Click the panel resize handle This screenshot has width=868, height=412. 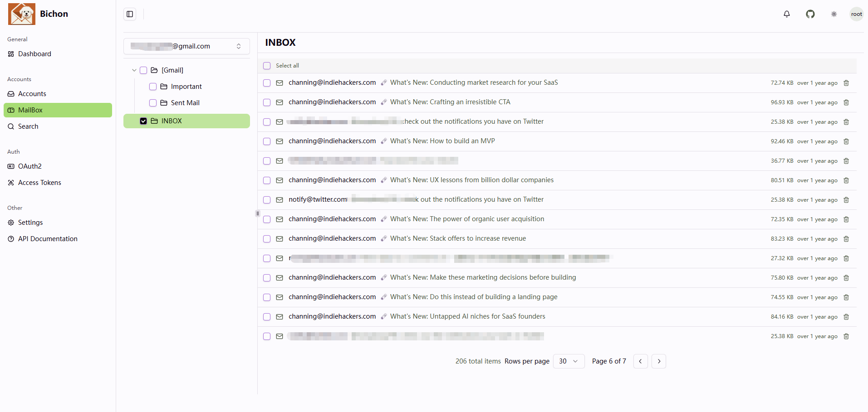pyautogui.click(x=258, y=213)
